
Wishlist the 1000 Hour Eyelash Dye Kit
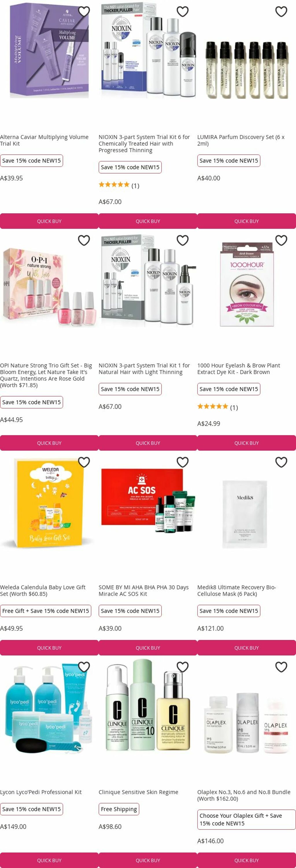tap(281, 240)
